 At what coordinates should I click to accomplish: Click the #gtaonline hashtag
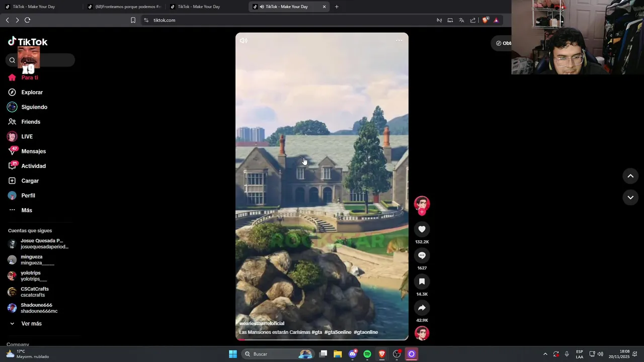tap(366, 332)
